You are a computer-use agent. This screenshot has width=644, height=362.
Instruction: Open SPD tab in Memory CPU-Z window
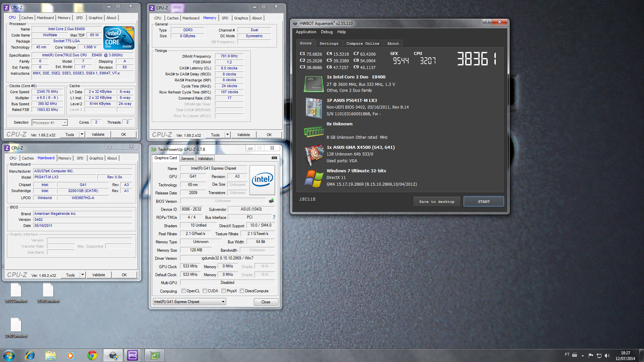click(225, 18)
